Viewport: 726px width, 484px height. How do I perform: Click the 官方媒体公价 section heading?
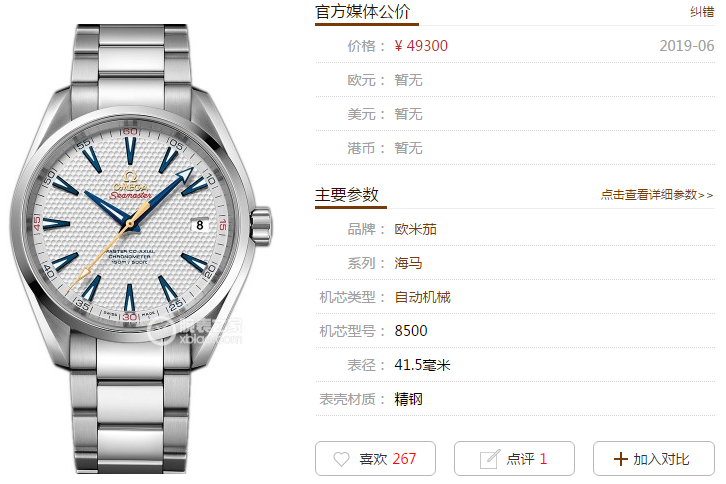[x=363, y=12]
